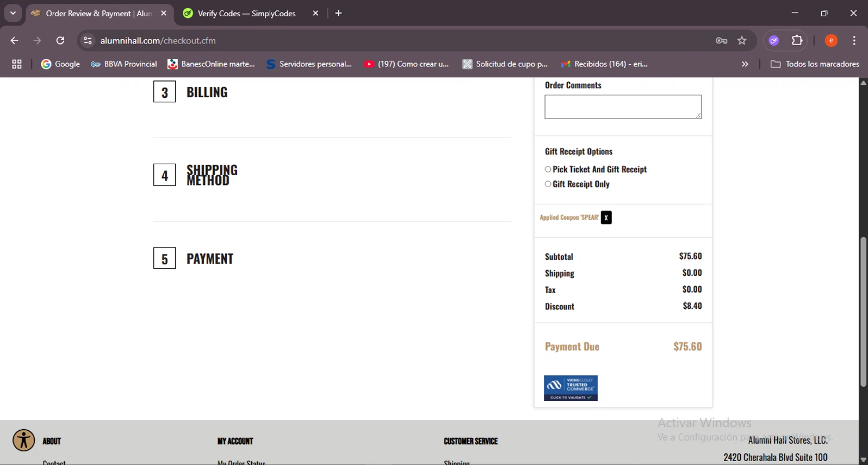Expand the tab search dropdown arrow
Screen dimensions: 868x465
tap(13, 13)
